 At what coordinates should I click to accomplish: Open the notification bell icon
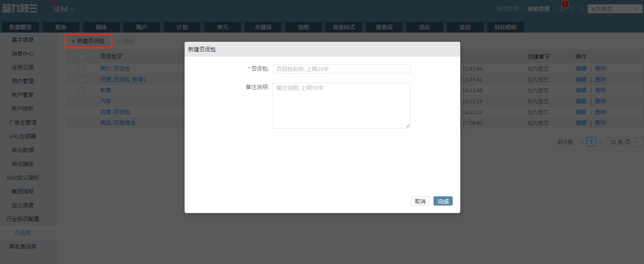pyautogui.click(x=562, y=9)
